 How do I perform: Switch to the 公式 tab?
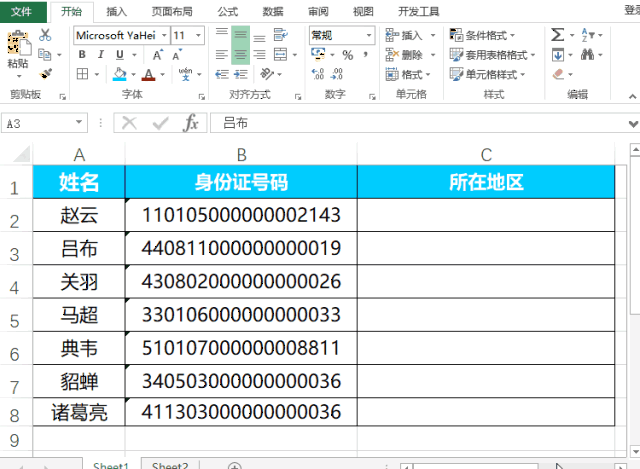[227, 11]
